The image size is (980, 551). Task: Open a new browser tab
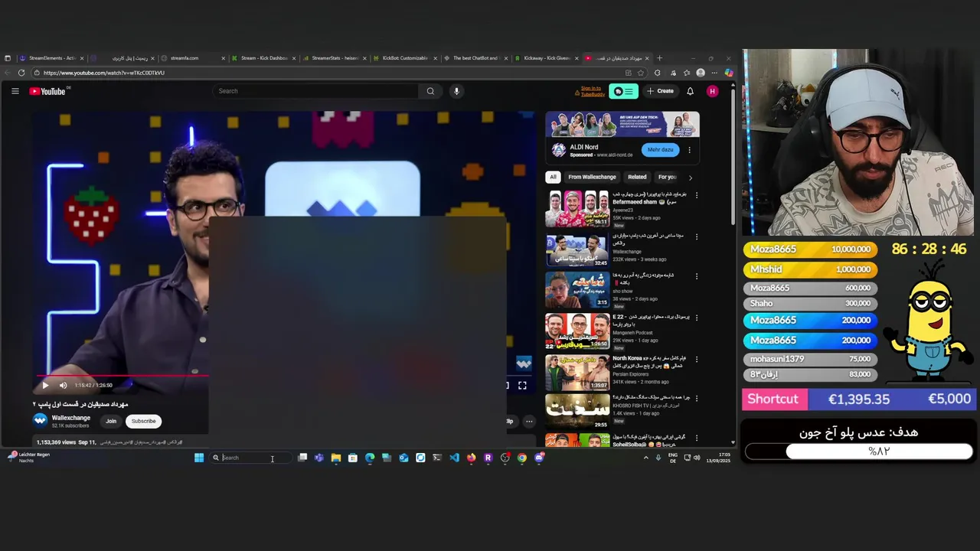tap(660, 58)
